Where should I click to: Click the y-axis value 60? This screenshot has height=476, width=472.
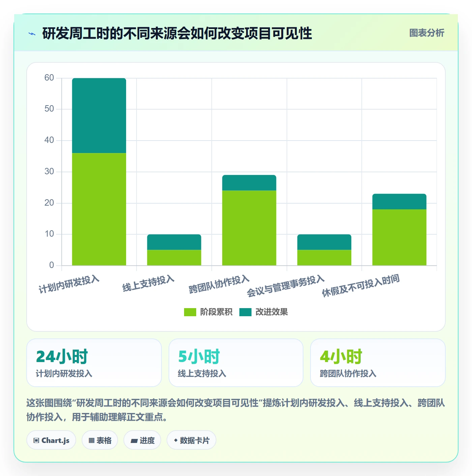pyautogui.click(x=49, y=78)
